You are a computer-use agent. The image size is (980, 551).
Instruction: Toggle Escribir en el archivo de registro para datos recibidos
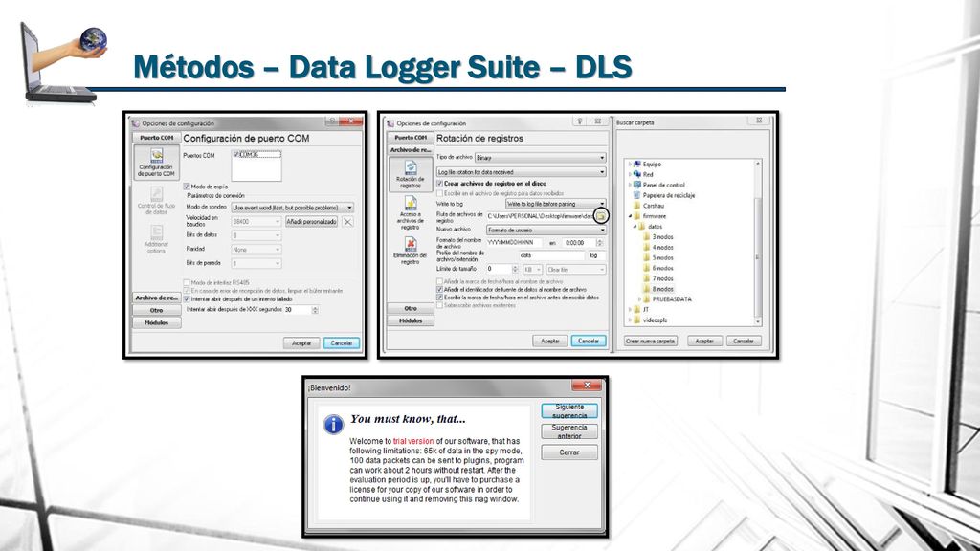439,193
